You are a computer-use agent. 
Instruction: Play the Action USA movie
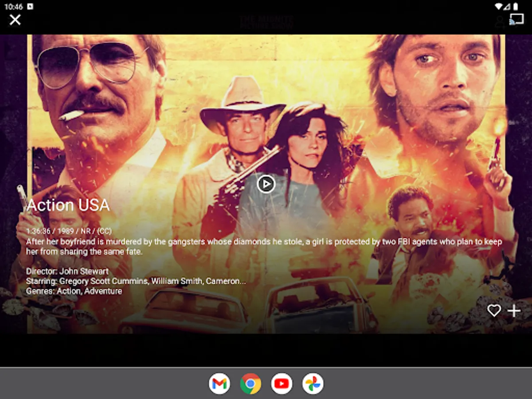pyautogui.click(x=266, y=184)
